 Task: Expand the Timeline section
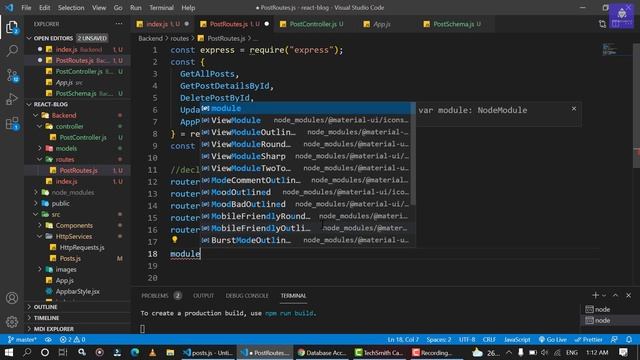pos(78,318)
